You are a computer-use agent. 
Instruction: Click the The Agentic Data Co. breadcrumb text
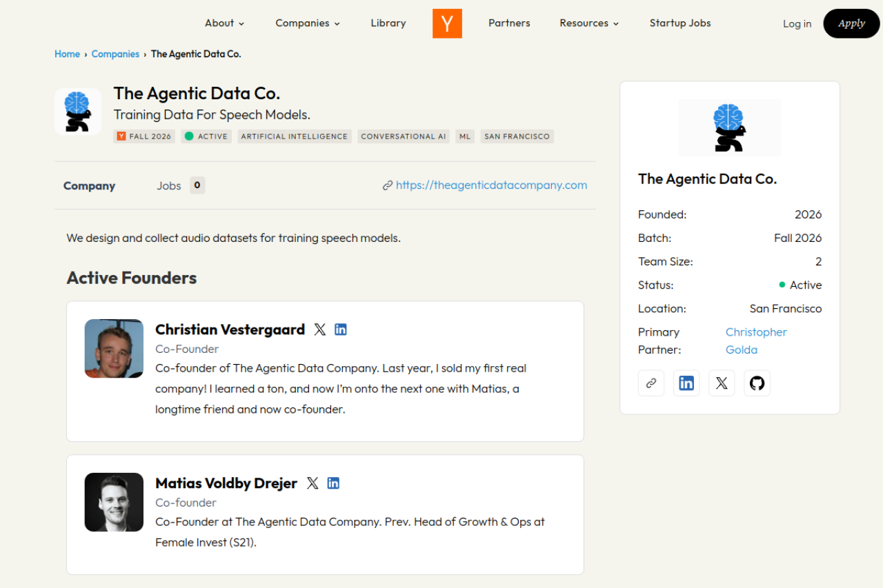[x=196, y=54]
